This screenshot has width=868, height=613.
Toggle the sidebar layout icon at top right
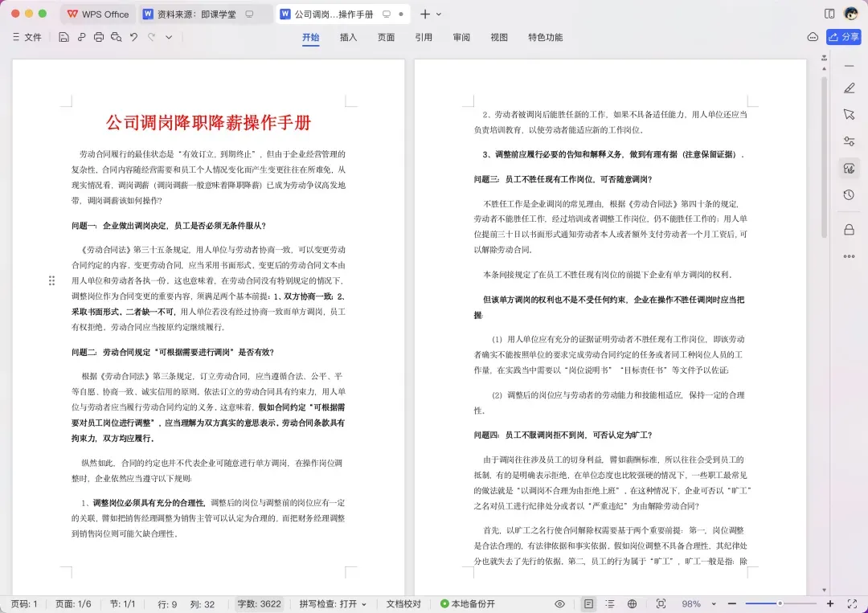[x=829, y=14]
